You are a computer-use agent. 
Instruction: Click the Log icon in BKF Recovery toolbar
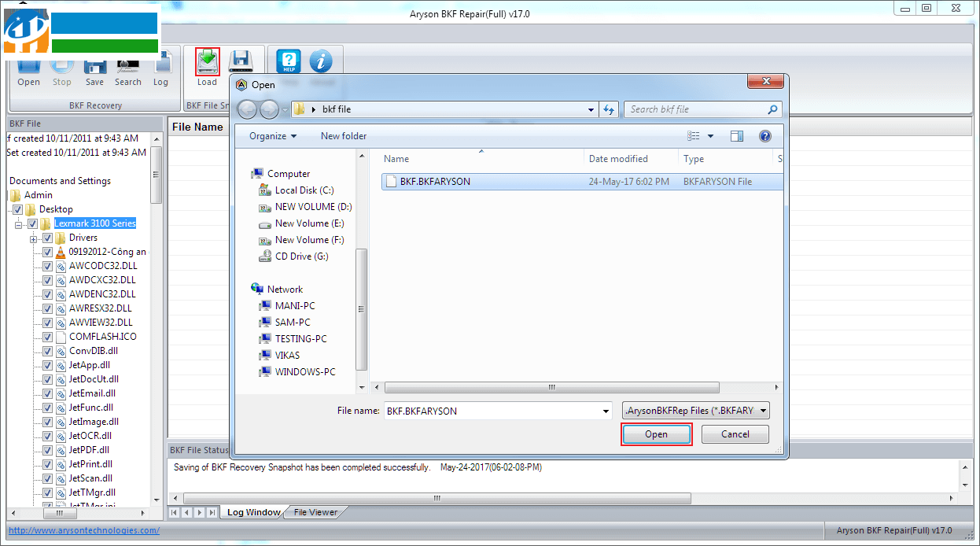pos(161,66)
